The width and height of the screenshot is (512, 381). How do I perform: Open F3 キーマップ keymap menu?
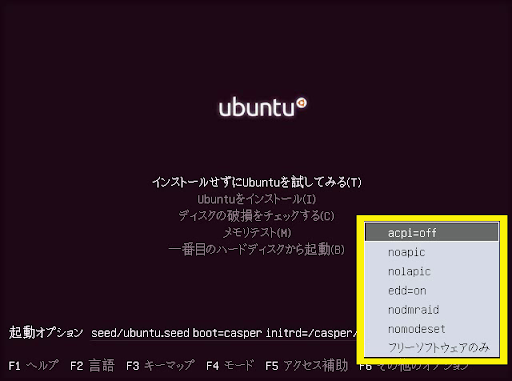point(160,366)
